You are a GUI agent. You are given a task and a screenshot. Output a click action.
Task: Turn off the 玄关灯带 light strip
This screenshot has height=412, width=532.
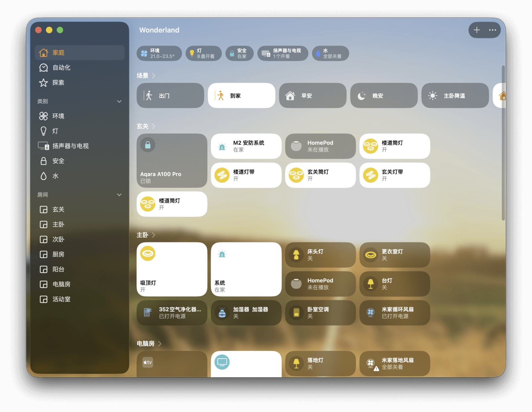(370, 176)
